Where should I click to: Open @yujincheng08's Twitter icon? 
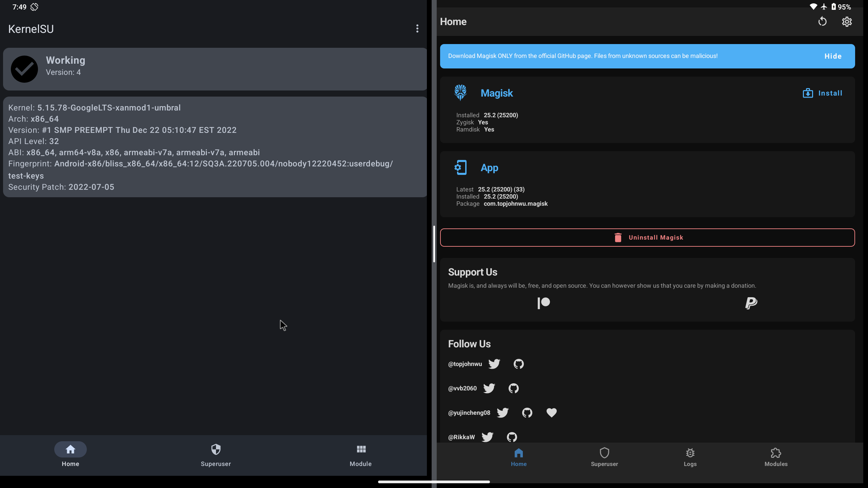pos(502,412)
